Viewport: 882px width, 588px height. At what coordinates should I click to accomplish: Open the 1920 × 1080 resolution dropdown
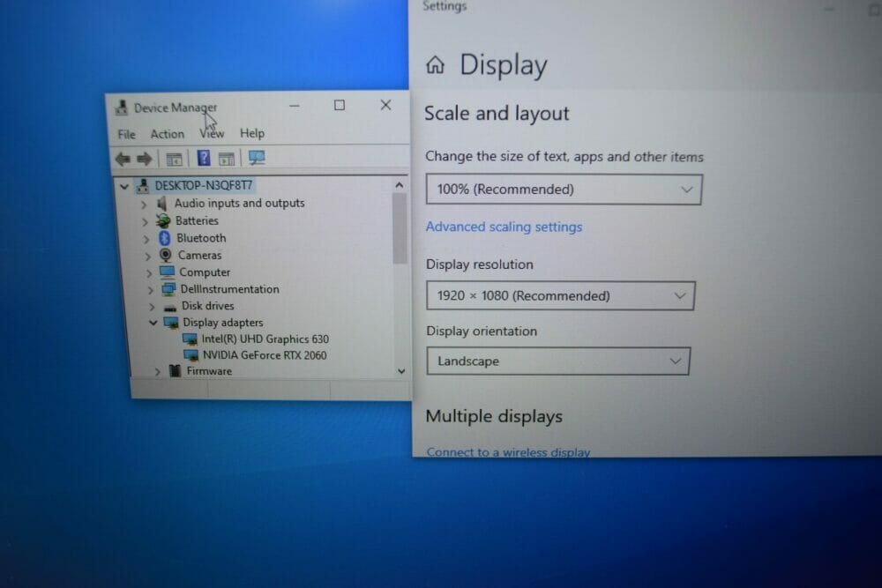pos(560,295)
